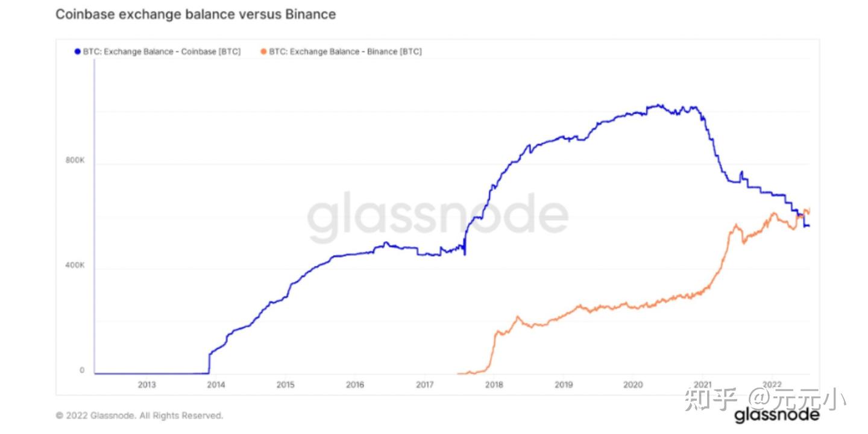The image size is (868, 434).
Task: Click the 2015 x-axis label
Action: coord(286,385)
